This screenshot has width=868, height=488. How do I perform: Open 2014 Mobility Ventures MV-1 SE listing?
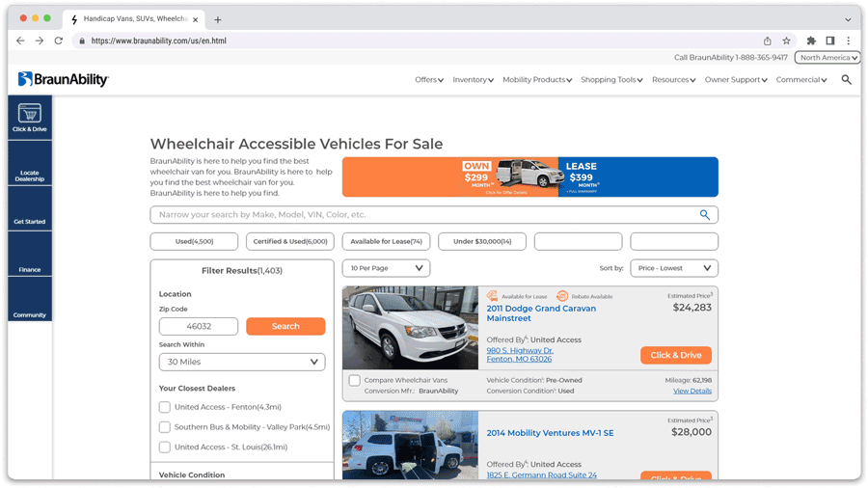coord(550,433)
